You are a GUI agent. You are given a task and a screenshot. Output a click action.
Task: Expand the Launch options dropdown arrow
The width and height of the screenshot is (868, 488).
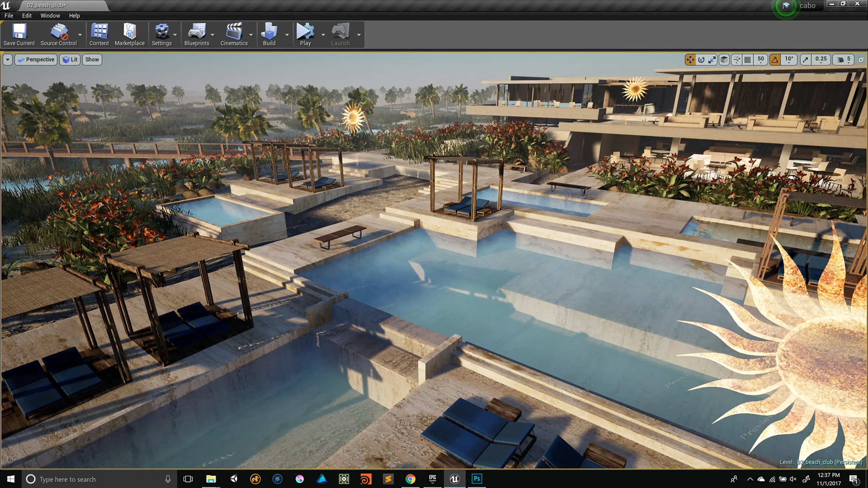pos(359,35)
